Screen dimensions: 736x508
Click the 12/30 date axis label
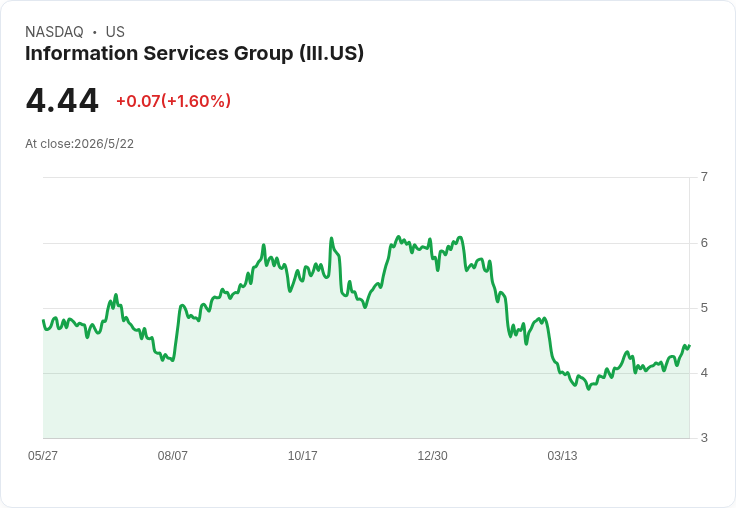[432, 455]
